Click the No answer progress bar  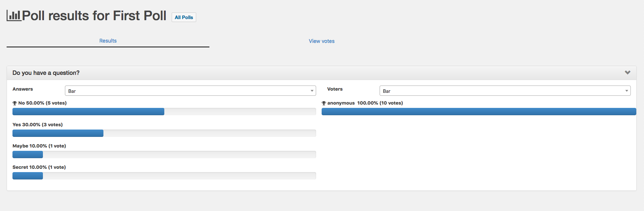(164, 112)
